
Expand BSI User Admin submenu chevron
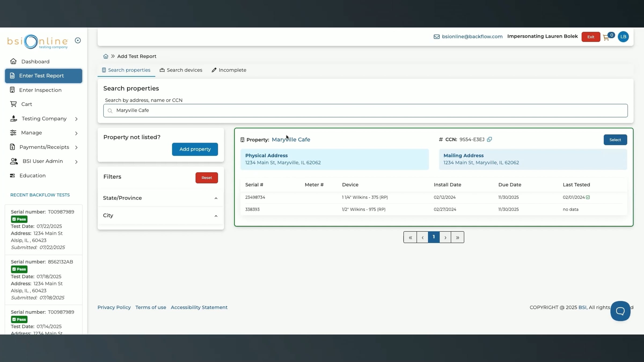(x=76, y=162)
